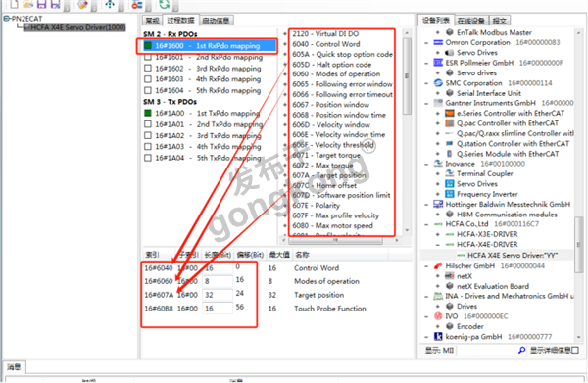
Task: Click the Inovance Frequency Inverter blue icon
Action: pos(449,194)
